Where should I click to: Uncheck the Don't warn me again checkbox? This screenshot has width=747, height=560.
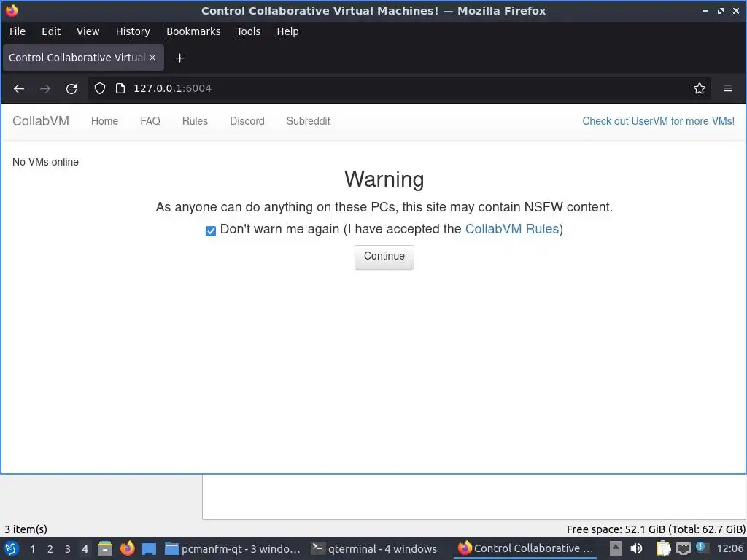tap(211, 231)
